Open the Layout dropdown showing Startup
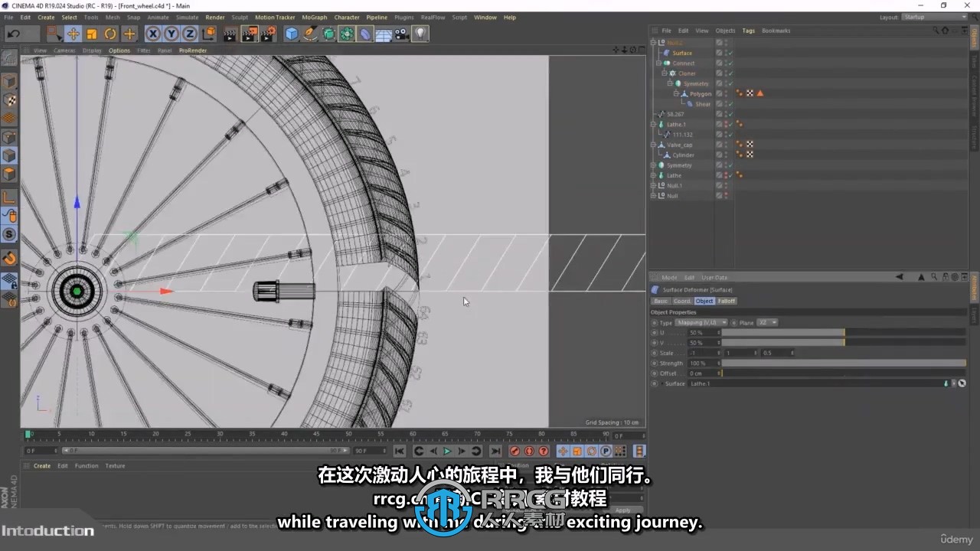The height and width of the screenshot is (551, 980). click(935, 17)
